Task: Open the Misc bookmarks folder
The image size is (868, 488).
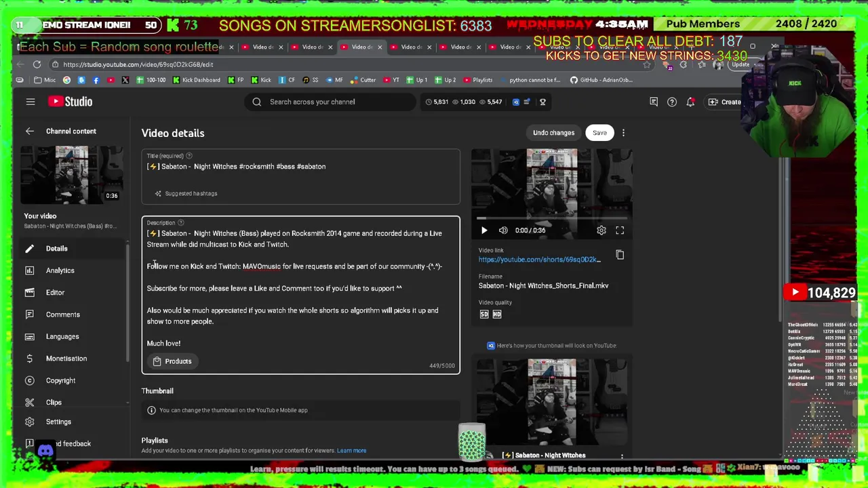Action: click(45, 80)
